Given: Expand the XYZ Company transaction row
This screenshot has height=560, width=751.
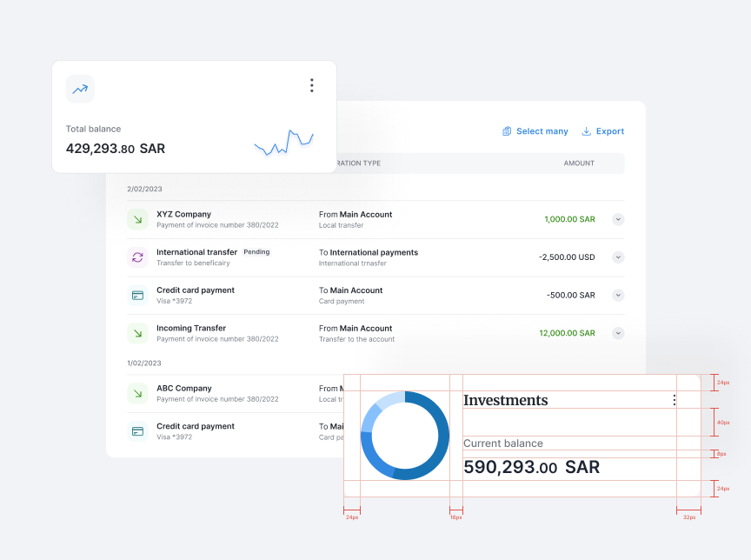Looking at the screenshot, I should tap(618, 219).
